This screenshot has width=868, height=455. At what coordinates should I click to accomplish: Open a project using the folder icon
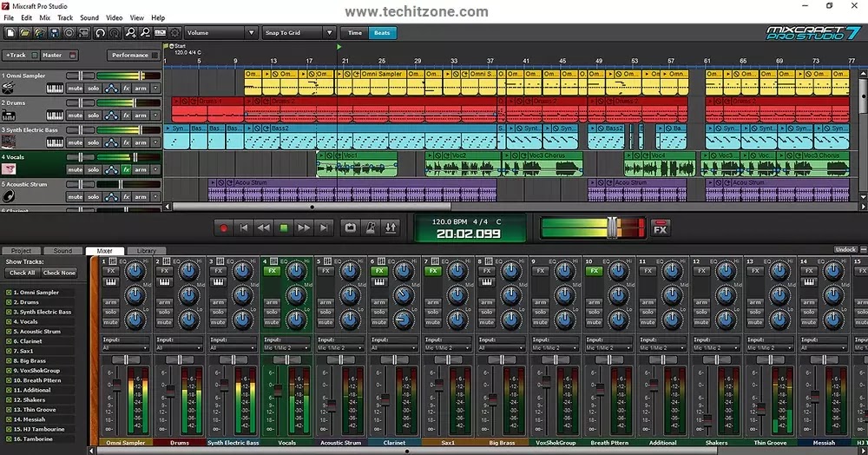tap(25, 33)
